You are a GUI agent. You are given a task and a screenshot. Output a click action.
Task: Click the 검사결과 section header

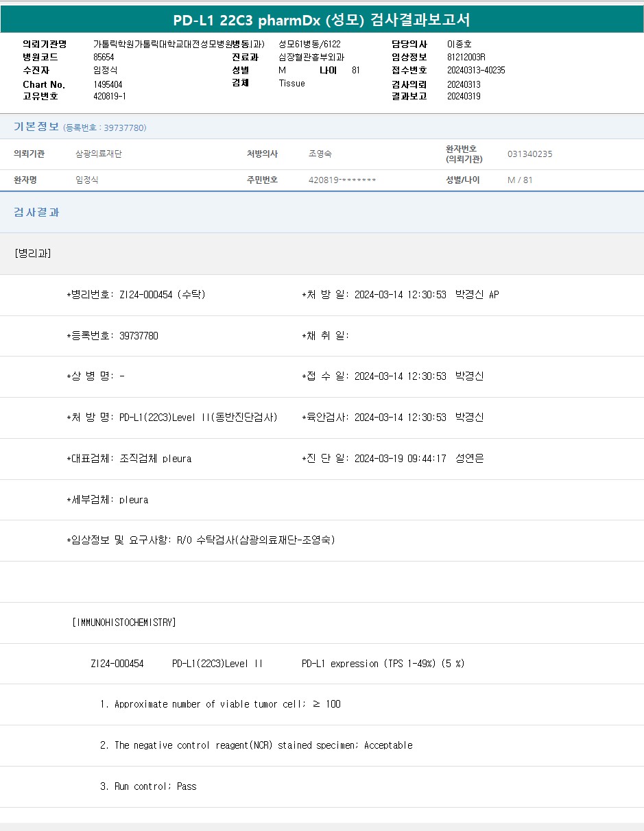pyautogui.click(x=36, y=213)
